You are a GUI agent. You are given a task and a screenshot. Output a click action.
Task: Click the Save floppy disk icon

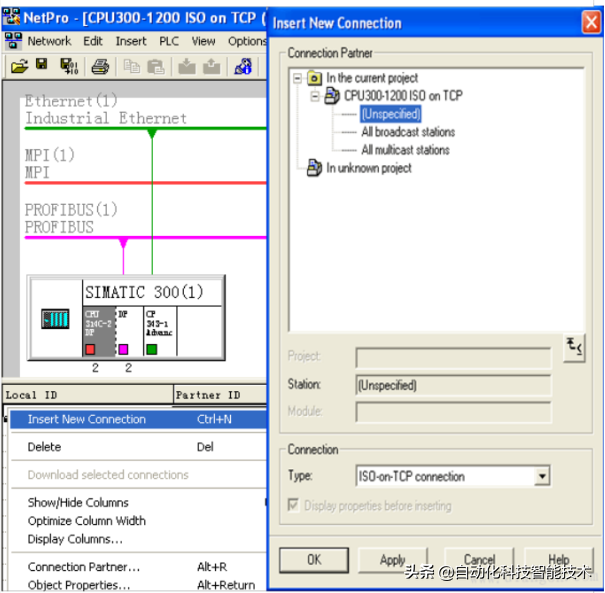click(42, 66)
